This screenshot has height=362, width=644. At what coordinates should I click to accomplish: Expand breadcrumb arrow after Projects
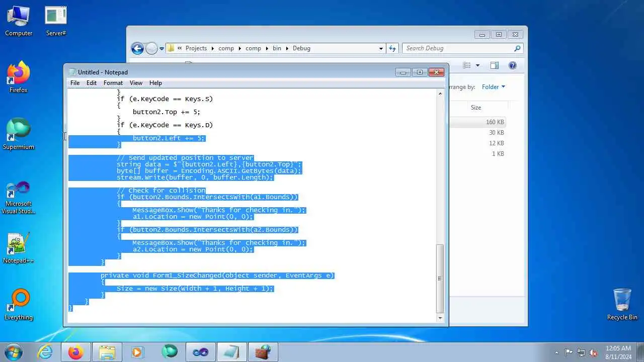212,48
